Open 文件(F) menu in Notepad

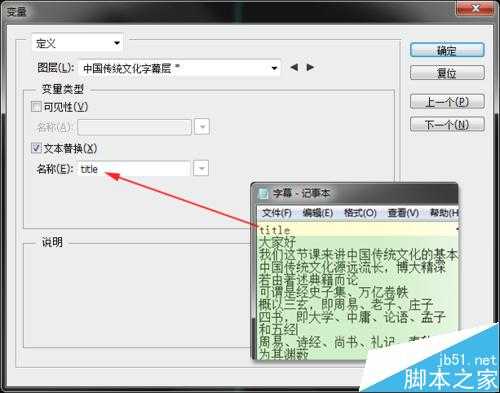point(277,213)
